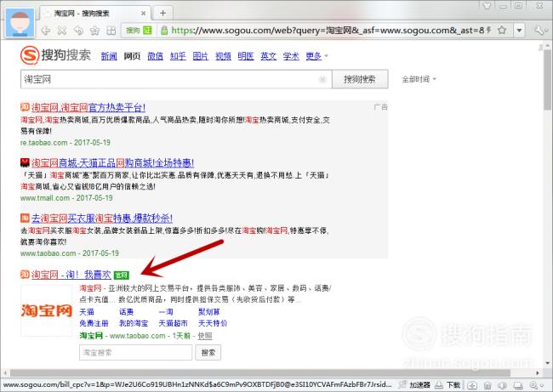This screenshot has height=392, width=553.
Task: Click the 搜狗搜索 search button
Action: click(360, 79)
